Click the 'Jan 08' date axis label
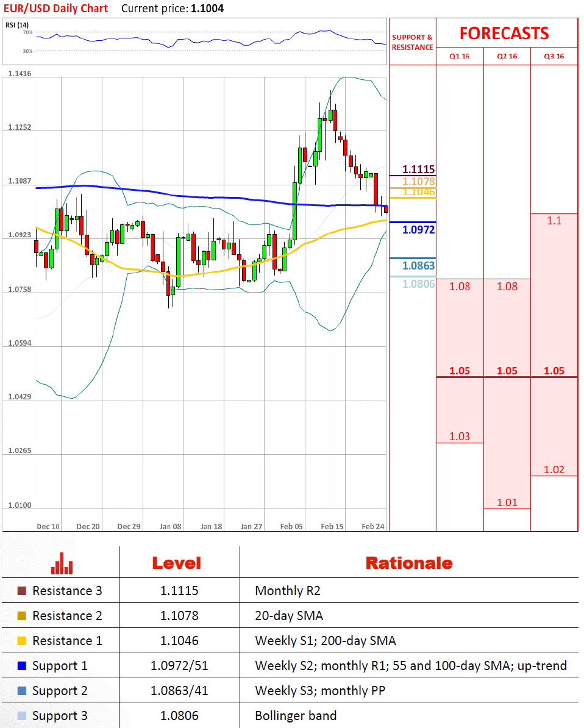584x728 pixels. click(170, 527)
